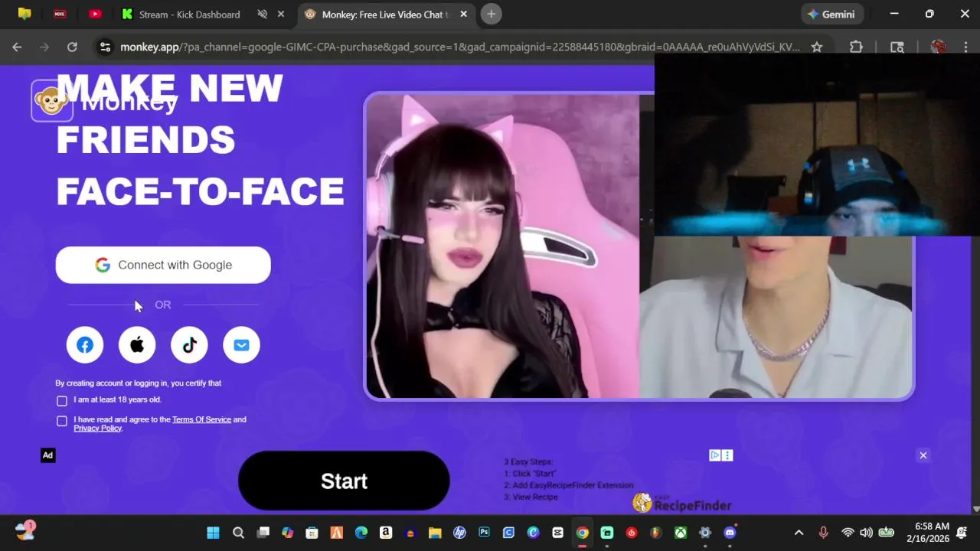
Task: Open the Chrome side panel icon
Action: pos(897,47)
